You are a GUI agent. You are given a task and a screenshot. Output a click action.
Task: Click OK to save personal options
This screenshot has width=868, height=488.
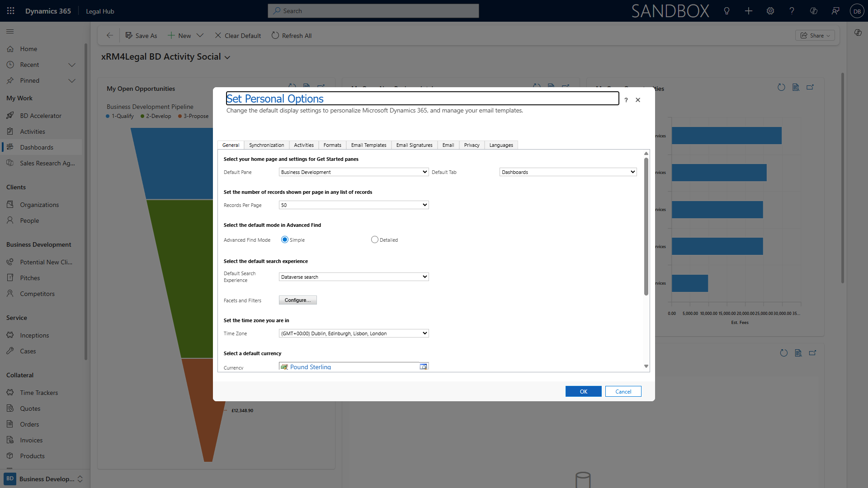(583, 391)
